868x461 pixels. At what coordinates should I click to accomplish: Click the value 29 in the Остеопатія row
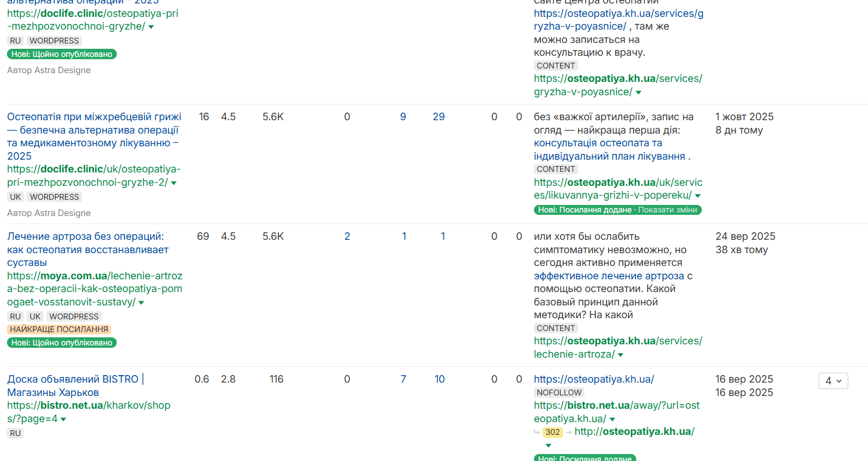click(x=439, y=117)
